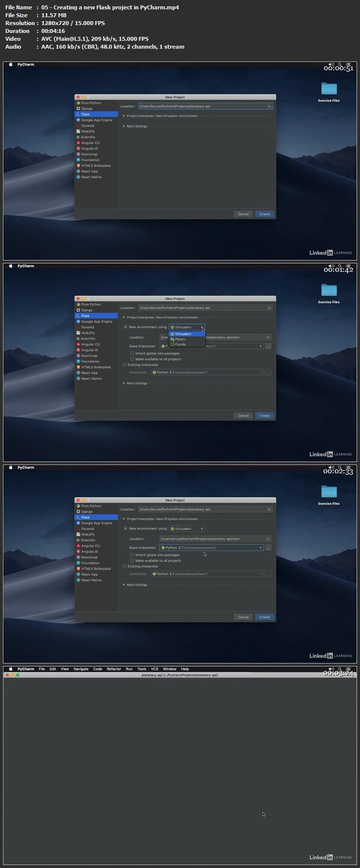
Task: Open Exercise Files folder in the 00:00:51 frame
Action: click(x=329, y=92)
